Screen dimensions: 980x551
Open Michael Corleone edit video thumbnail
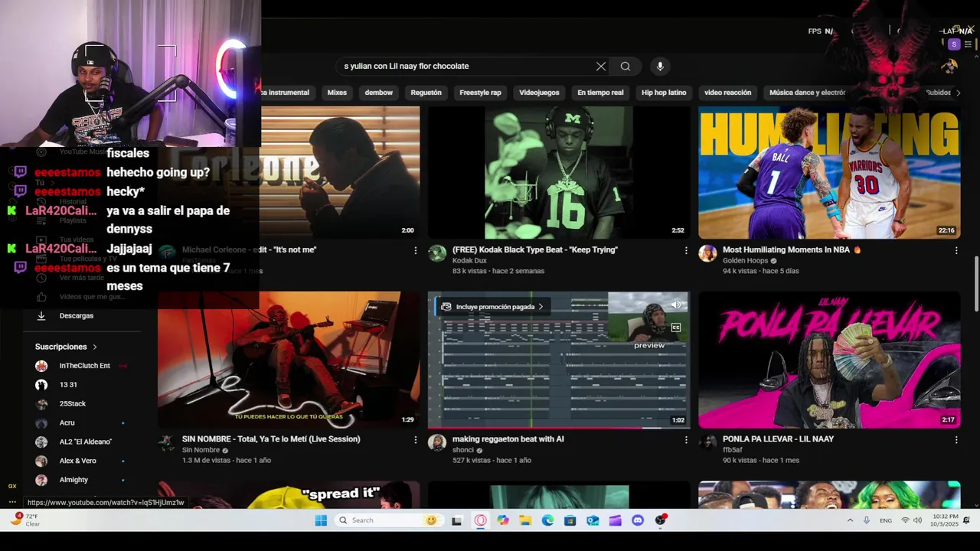pos(340,172)
